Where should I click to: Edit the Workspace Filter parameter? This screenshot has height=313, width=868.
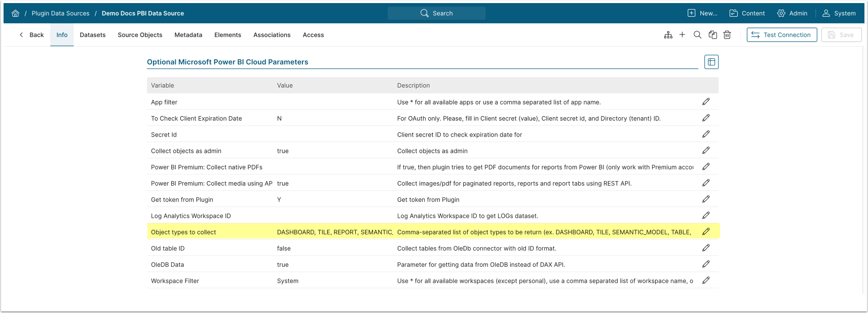pyautogui.click(x=706, y=281)
